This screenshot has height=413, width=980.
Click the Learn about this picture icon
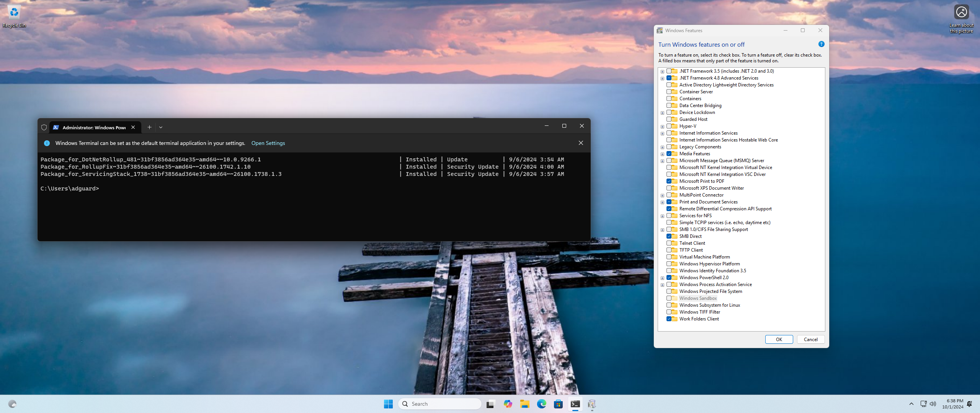pyautogui.click(x=961, y=12)
